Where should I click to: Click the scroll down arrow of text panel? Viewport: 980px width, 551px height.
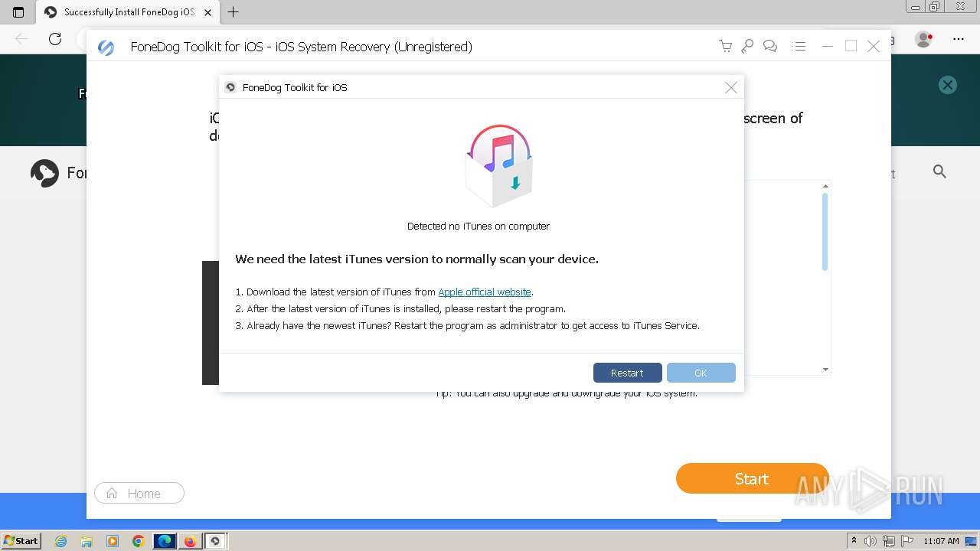pyautogui.click(x=825, y=370)
